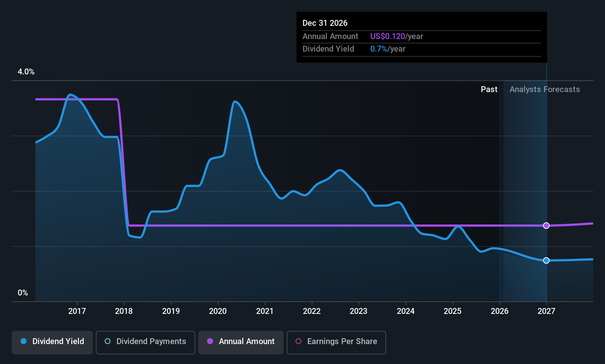This screenshot has width=605, height=364.
Task: Click the Dec 31 2026 tooltip date
Action: tap(325, 23)
